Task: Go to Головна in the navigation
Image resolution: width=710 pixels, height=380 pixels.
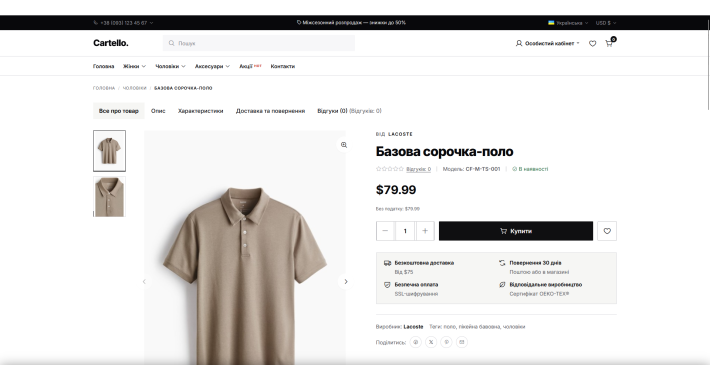Action: pyautogui.click(x=103, y=67)
